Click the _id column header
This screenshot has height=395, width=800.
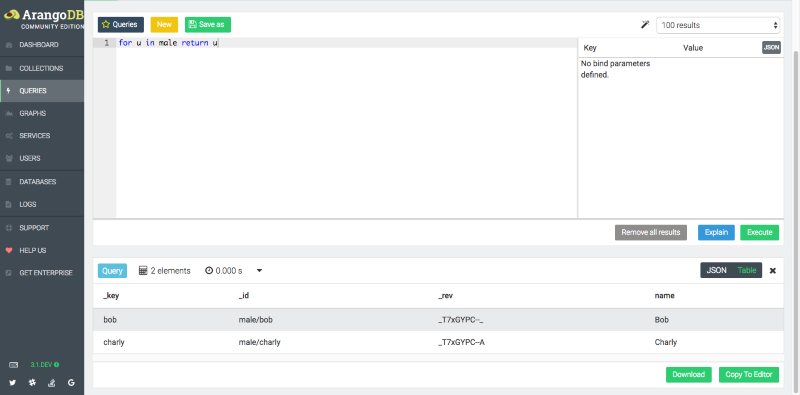click(x=243, y=296)
